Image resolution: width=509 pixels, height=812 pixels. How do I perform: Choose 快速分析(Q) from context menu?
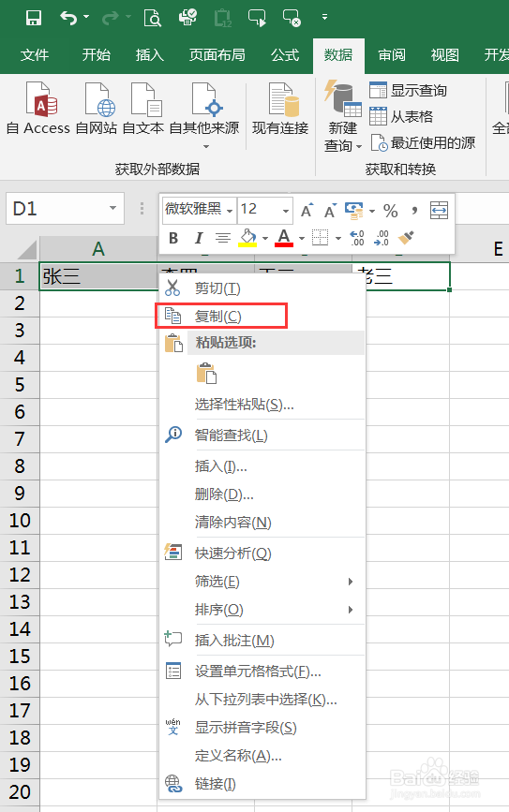(262, 554)
